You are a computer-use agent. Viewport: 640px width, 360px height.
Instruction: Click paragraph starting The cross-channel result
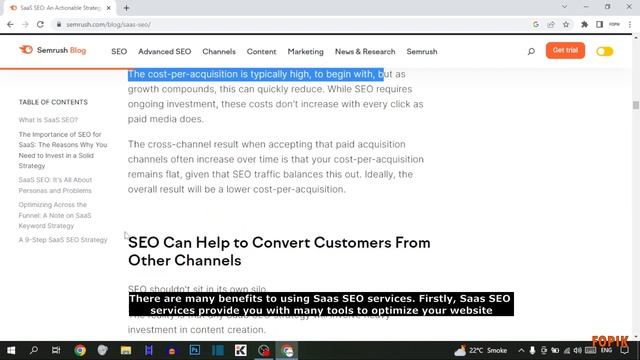click(x=276, y=167)
